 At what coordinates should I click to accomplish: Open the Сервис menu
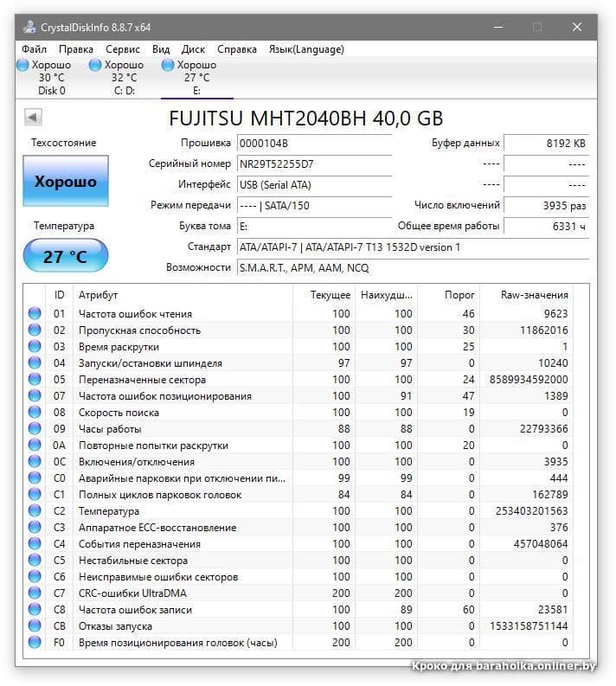point(123,49)
